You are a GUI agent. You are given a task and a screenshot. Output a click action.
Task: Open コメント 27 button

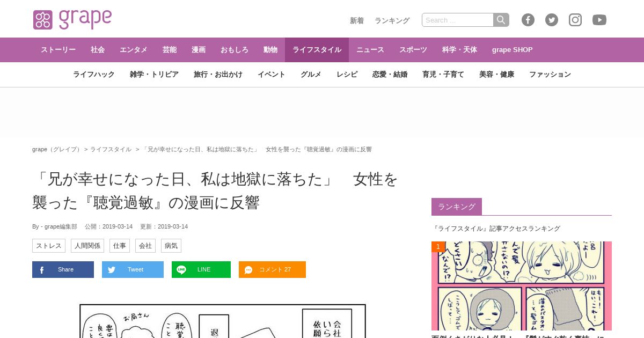click(x=272, y=269)
